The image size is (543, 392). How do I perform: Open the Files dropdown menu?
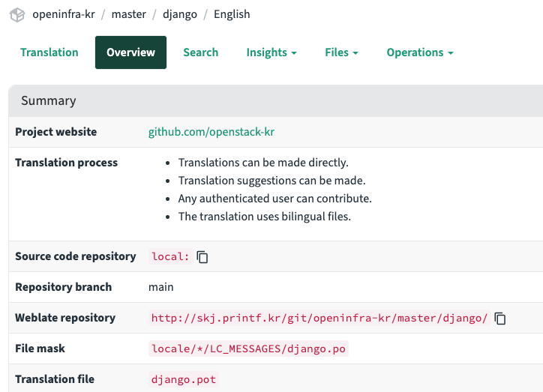(x=341, y=52)
